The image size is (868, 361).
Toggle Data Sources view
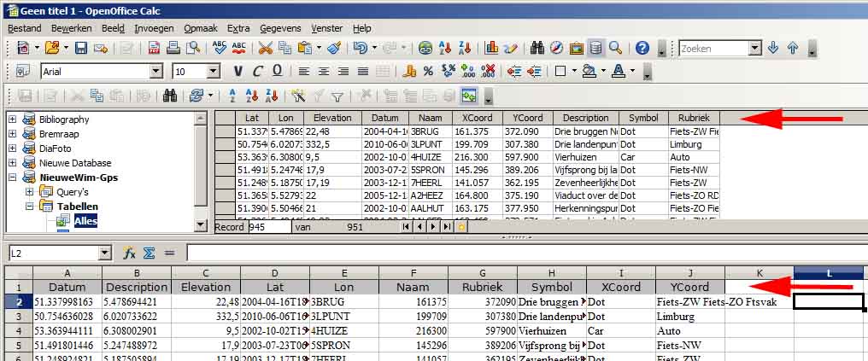(595, 48)
